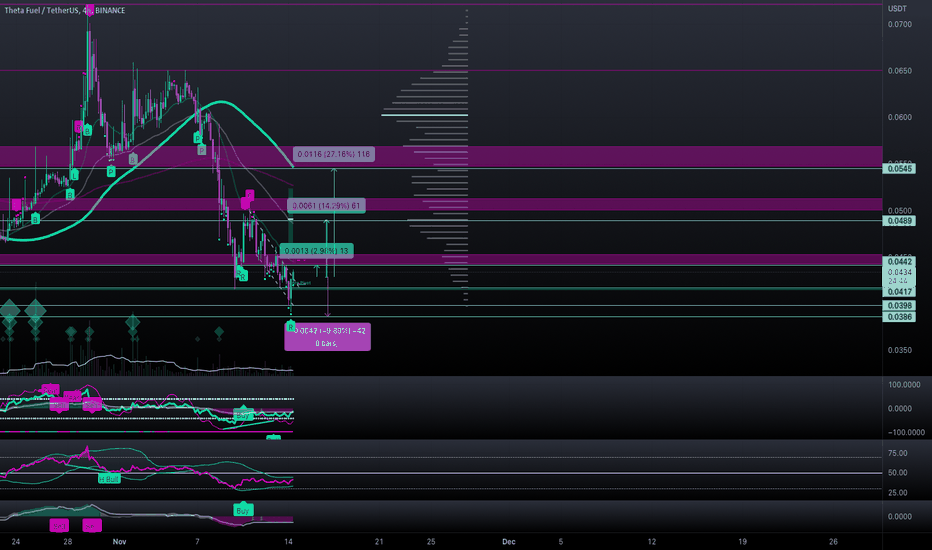Click the Dec date on the time axis
The width and height of the screenshot is (932, 550).
coord(509,542)
